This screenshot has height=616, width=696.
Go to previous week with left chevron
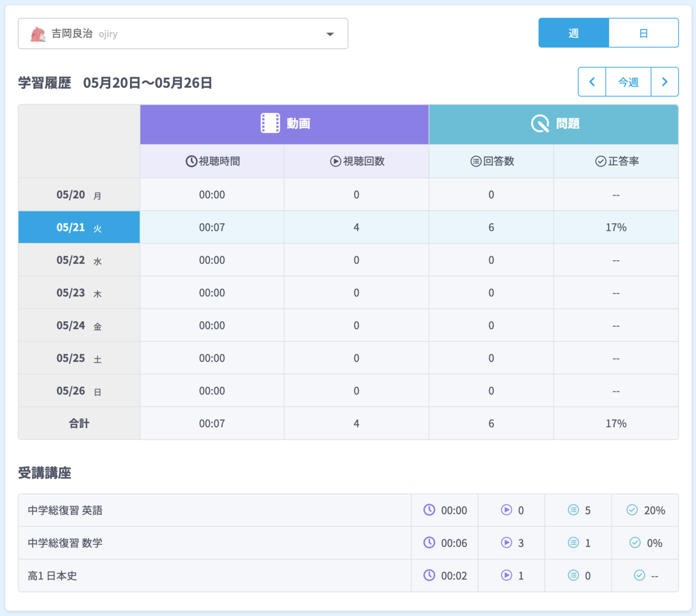tap(592, 82)
